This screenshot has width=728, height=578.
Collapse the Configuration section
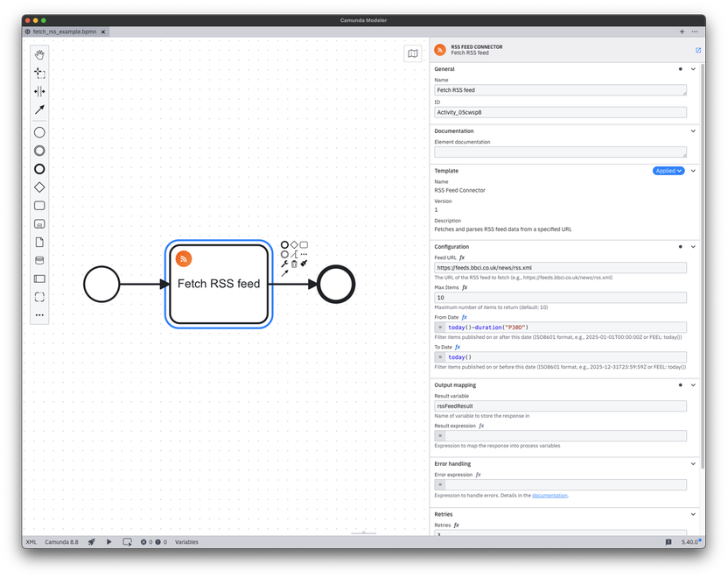click(x=693, y=246)
